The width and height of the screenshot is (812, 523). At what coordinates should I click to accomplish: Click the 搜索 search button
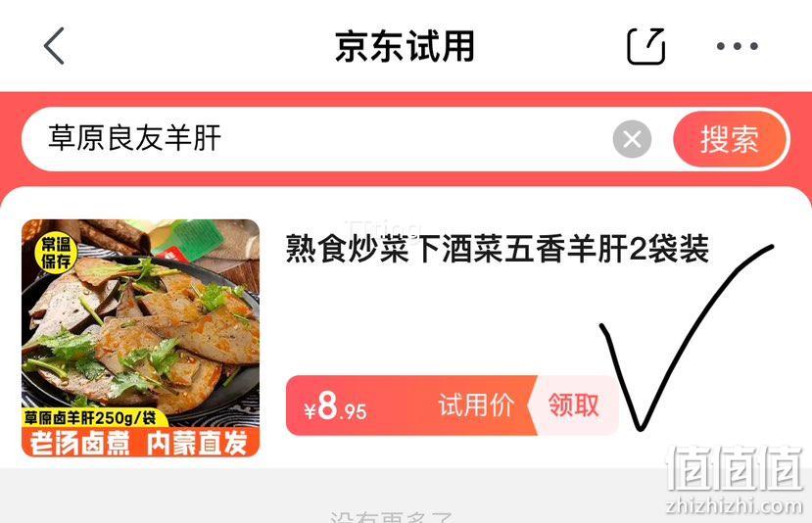730,139
